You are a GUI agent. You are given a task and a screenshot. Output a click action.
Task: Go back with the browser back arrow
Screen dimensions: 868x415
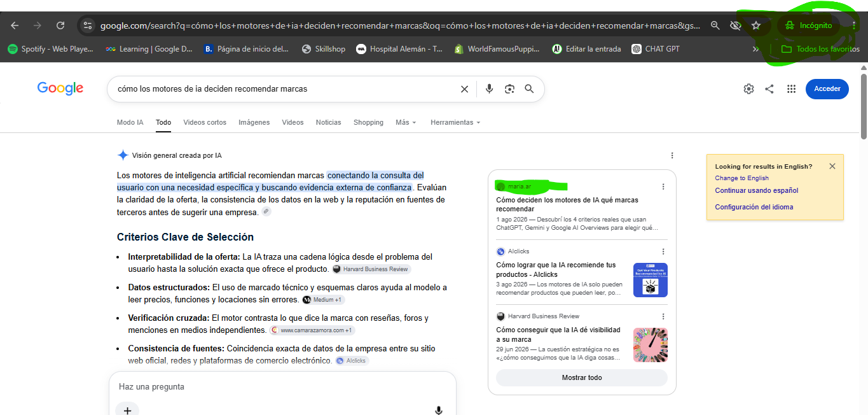[15, 25]
